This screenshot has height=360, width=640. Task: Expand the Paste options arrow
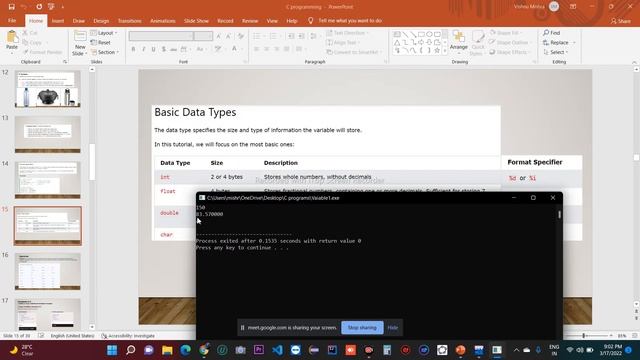coord(12,53)
